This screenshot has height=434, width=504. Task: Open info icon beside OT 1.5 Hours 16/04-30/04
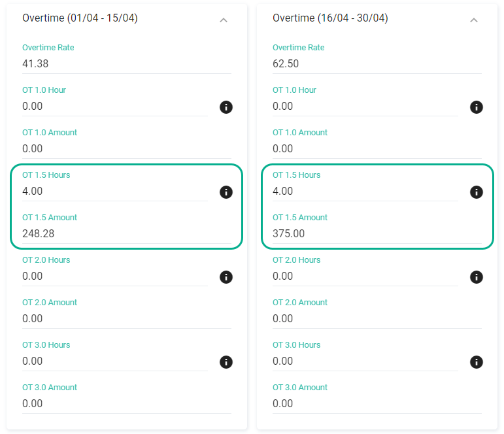point(477,192)
